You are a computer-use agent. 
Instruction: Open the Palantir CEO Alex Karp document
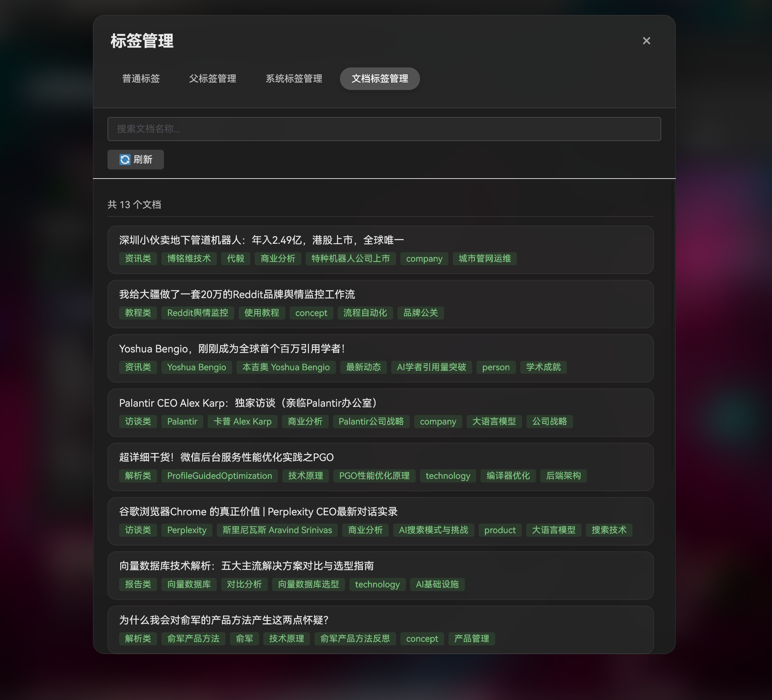pyautogui.click(x=249, y=403)
